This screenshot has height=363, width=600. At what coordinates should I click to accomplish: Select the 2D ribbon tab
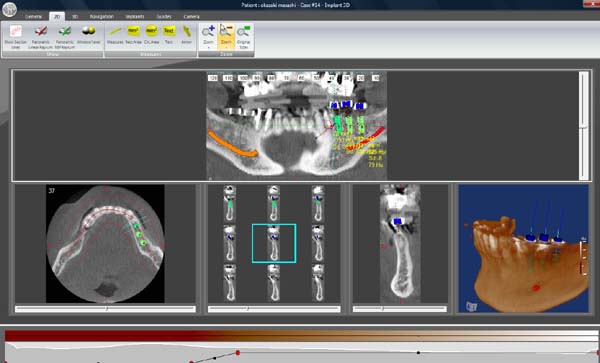point(57,16)
